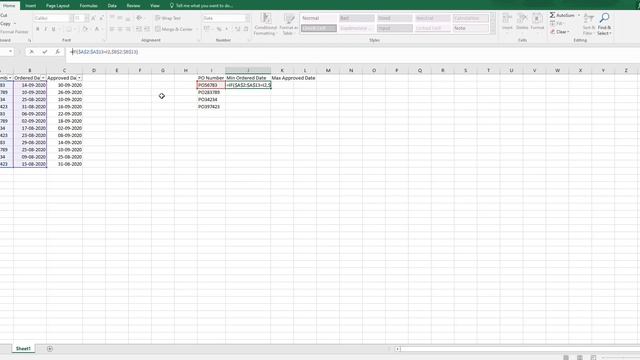Viewport: 640px width, 360px height.
Task: Open the Ordered Date column filter dropdown
Action: pos(43,78)
